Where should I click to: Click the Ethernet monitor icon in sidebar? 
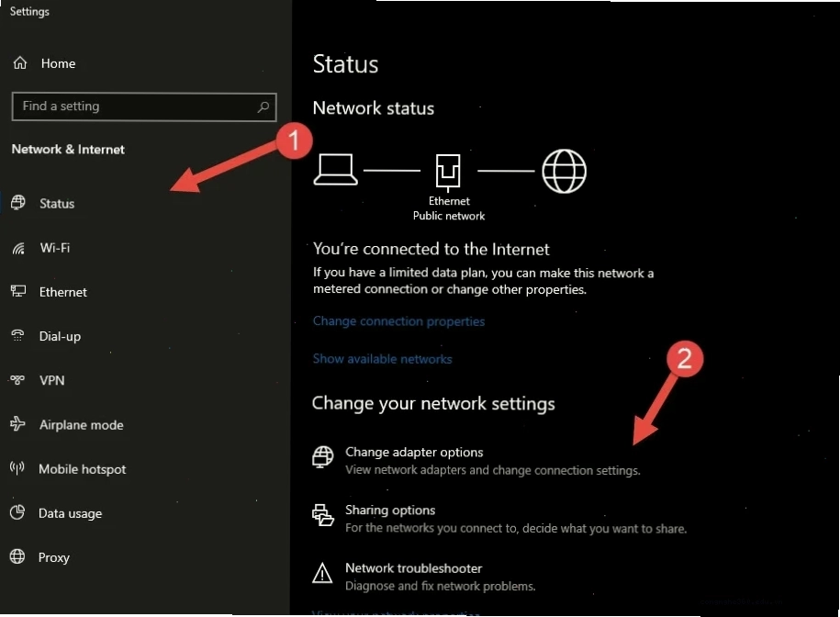click(18, 291)
